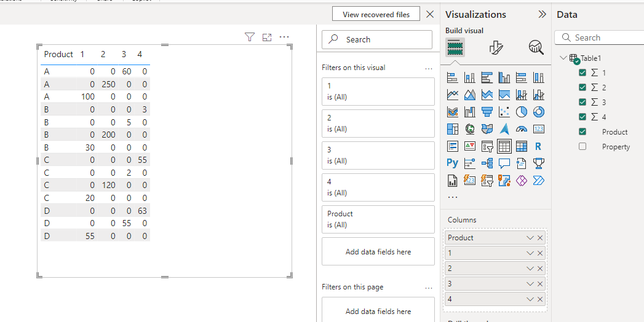
Task: Open more options for Filters on this visual
Action: click(x=429, y=68)
